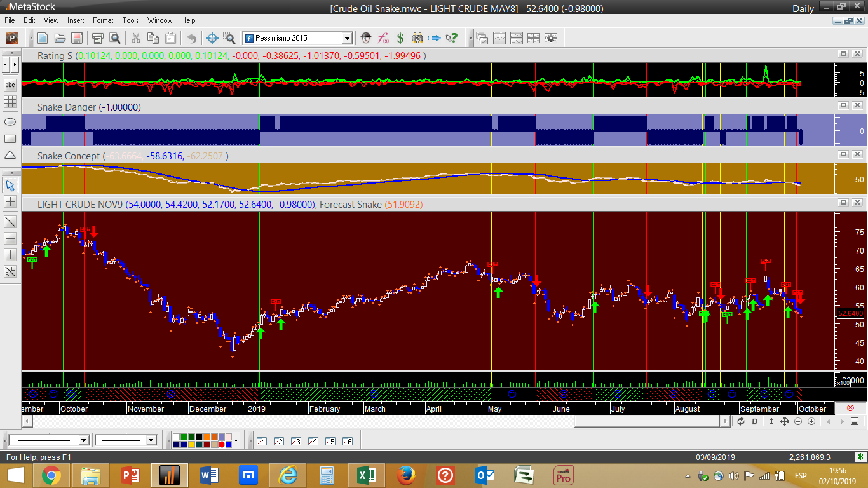Click the green dollar System Tester icon
868x488 pixels.
point(400,38)
